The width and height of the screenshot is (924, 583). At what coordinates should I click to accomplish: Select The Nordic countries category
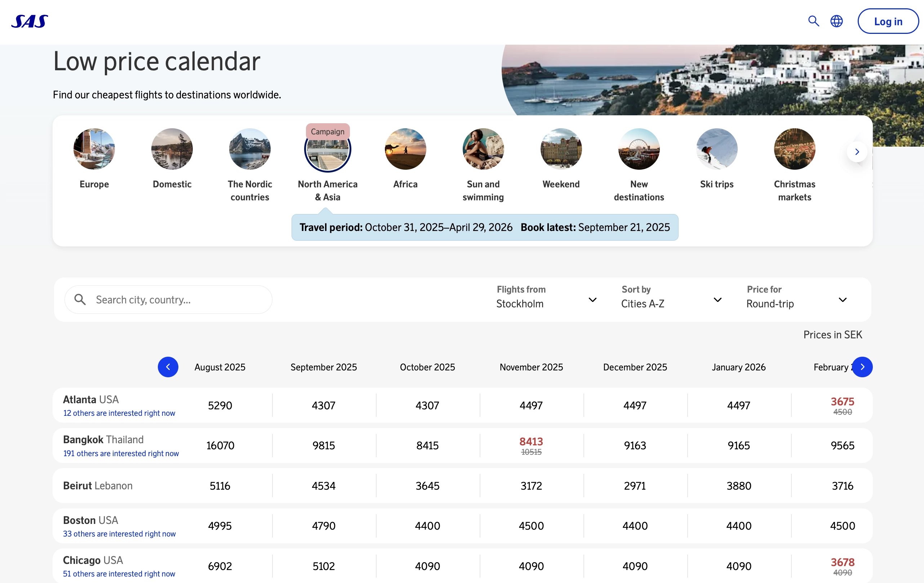click(250, 149)
